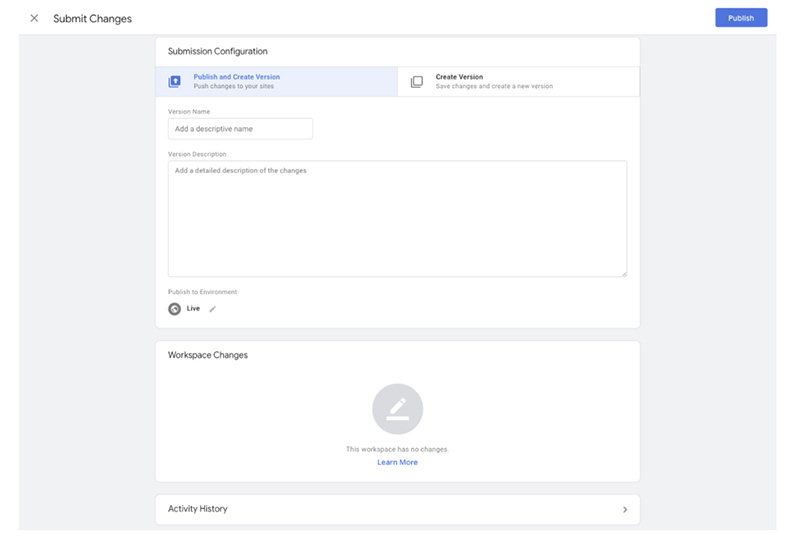Open the Learn More link
This screenshot has width=800, height=549.
click(397, 462)
